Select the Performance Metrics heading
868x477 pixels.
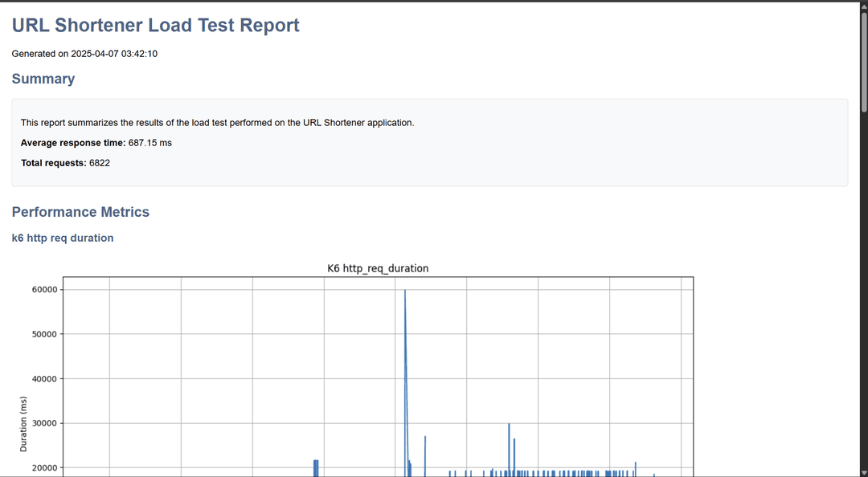pyautogui.click(x=80, y=212)
